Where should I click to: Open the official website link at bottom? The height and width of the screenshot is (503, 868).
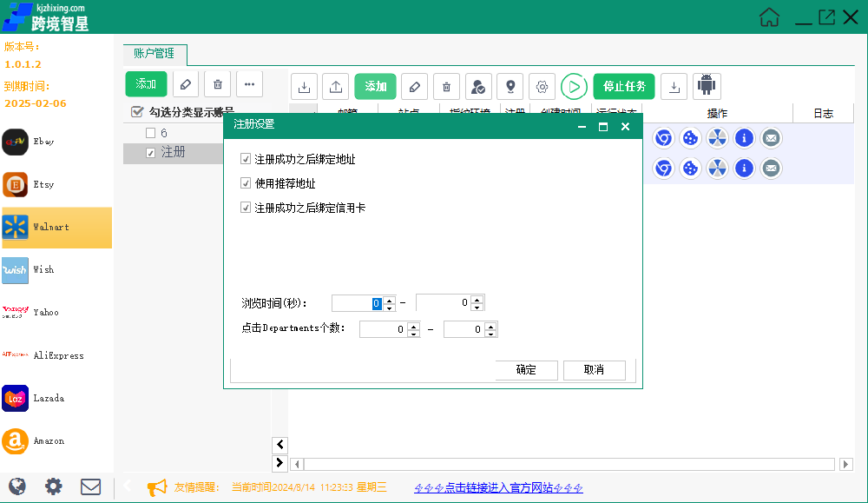498,487
